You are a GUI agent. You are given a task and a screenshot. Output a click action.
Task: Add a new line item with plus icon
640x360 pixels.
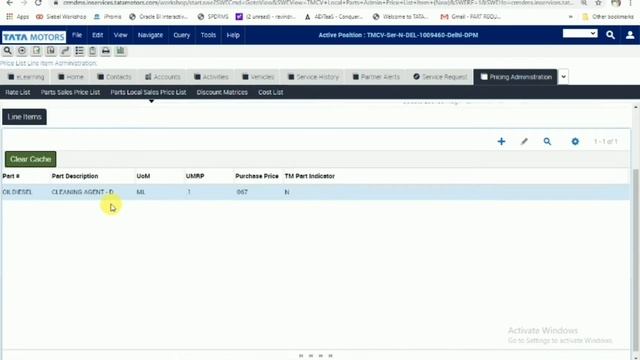tap(501, 141)
